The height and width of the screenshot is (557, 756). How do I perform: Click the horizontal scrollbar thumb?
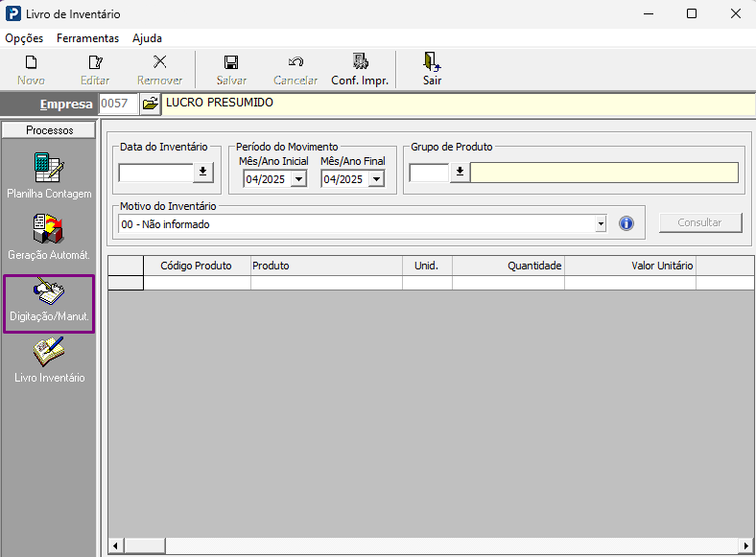tap(145, 545)
